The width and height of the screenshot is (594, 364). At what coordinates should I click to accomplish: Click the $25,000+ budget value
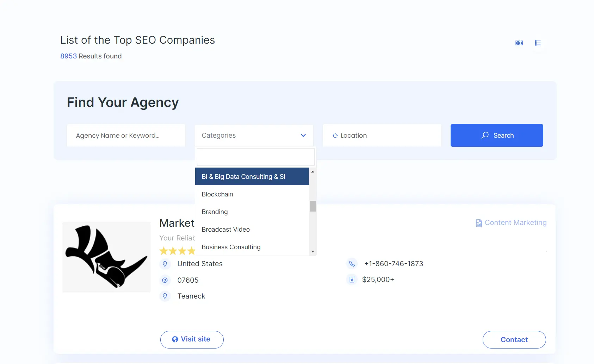pos(378,280)
